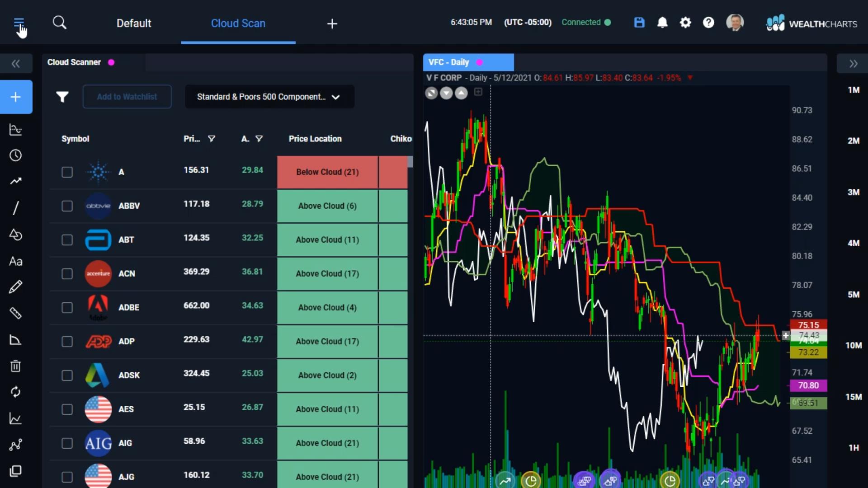
Task: Click the blue plus add button in the sidebar
Action: pos(16,97)
